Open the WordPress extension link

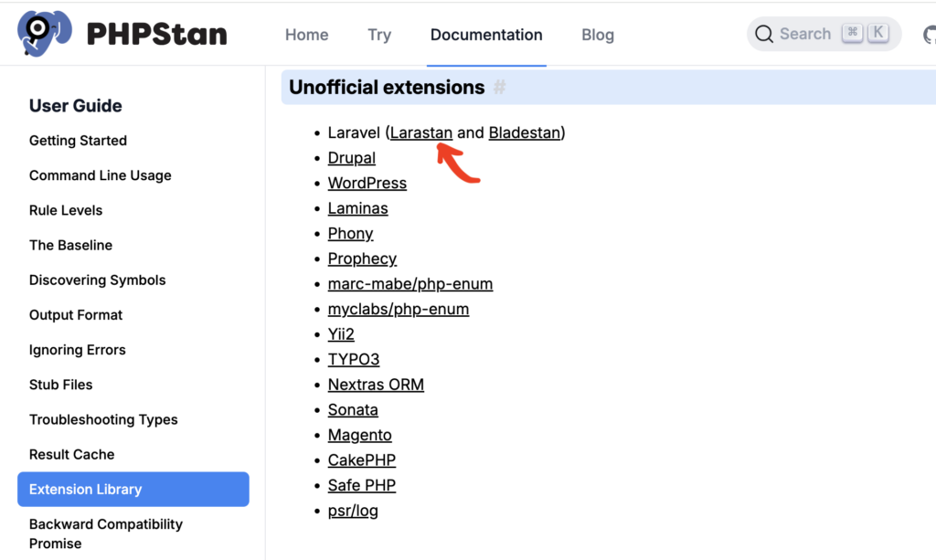(367, 183)
